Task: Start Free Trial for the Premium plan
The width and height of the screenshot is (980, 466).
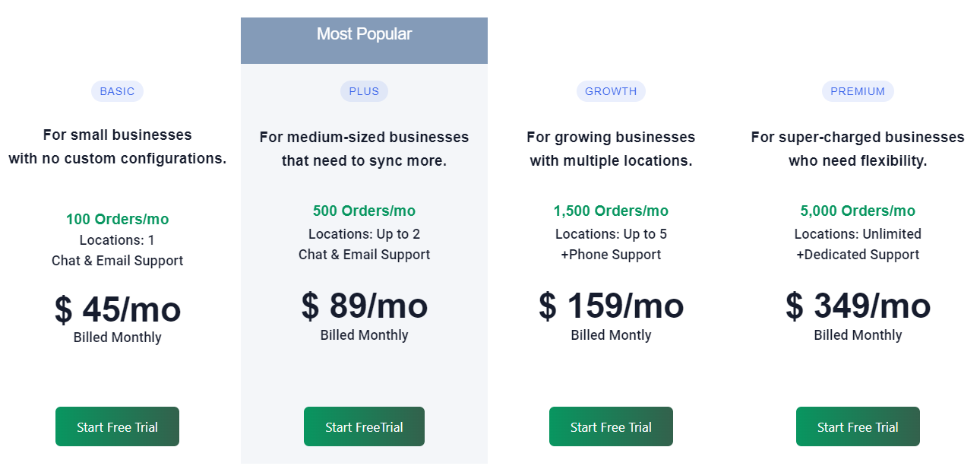Action: (x=858, y=426)
